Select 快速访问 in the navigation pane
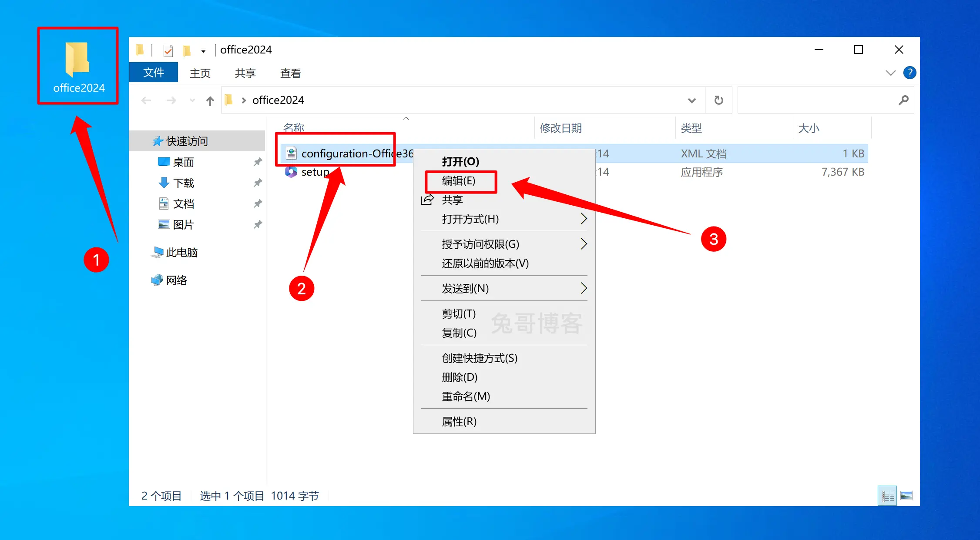The width and height of the screenshot is (980, 540). (197, 141)
